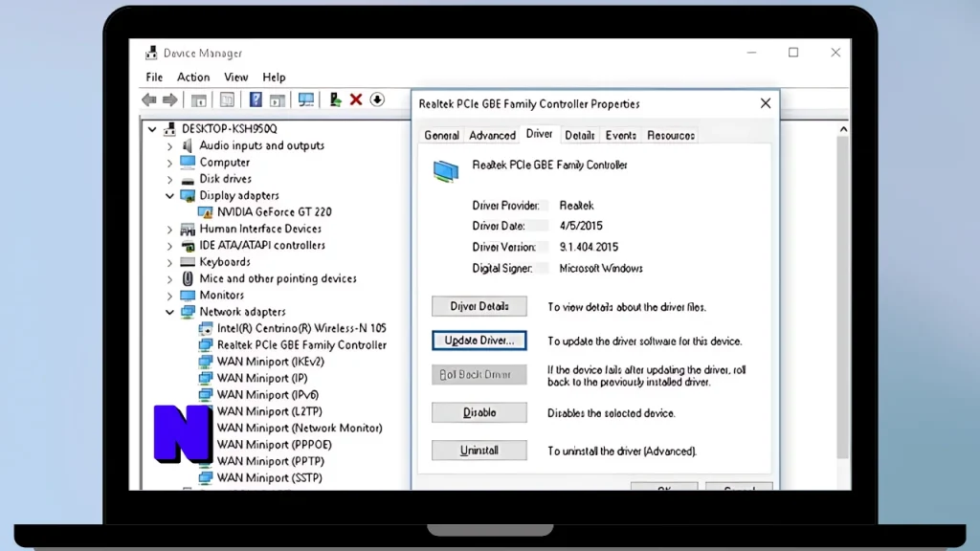The width and height of the screenshot is (980, 551).
Task: Click the DESKTOP-KSH950Q computer icon
Action: pos(170,129)
